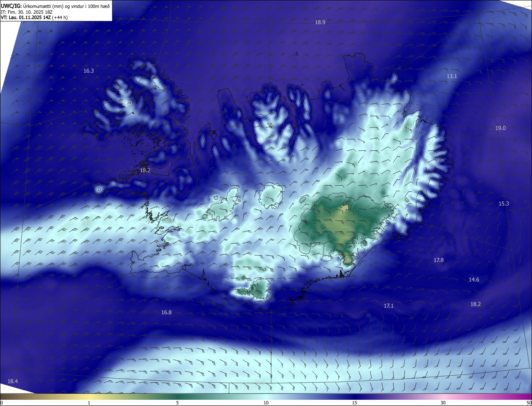
Task: Click the 18.2 label beside the western islands
Action: pyautogui.click(x=145, y=171)
